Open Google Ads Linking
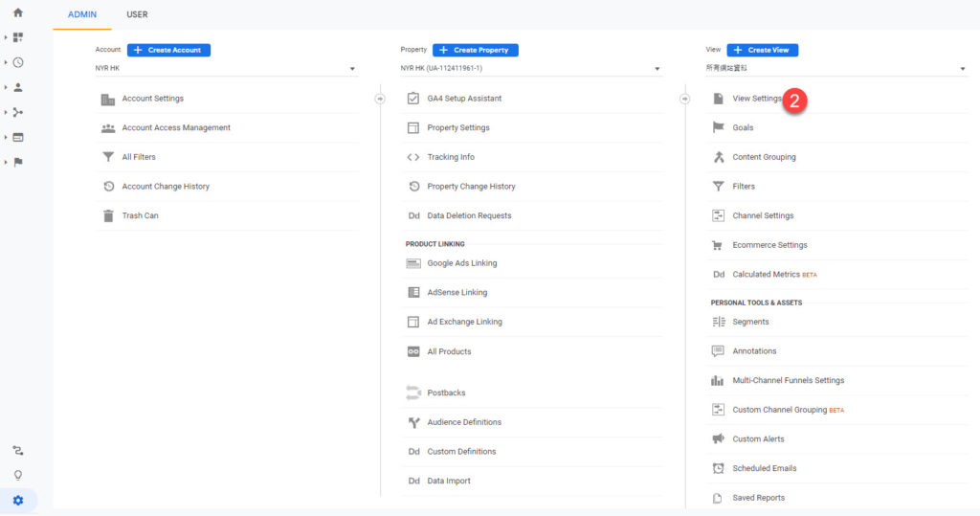This screenshot has height=516, width=980. [x=461, y=263]
